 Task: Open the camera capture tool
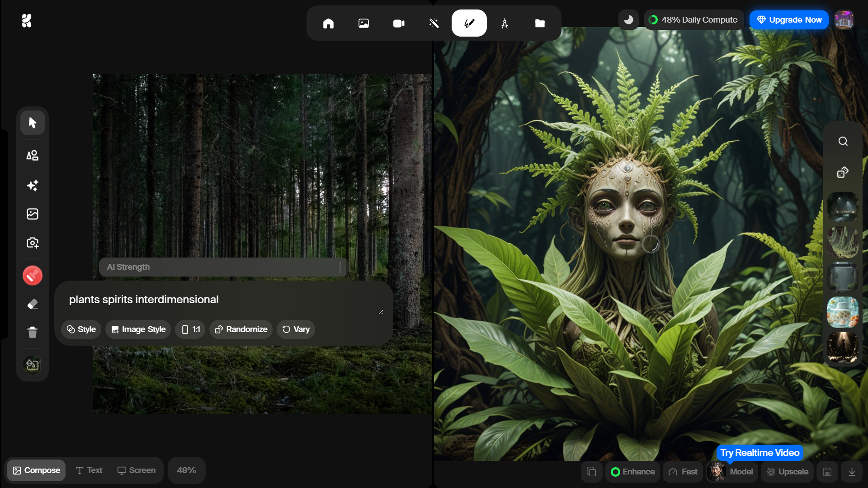pyautogui.click(x=32, y=243)
